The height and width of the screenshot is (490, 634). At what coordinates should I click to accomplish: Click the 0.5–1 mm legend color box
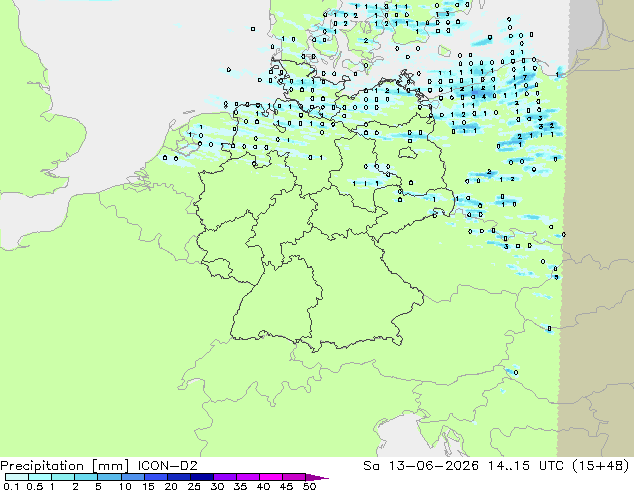pyautogui.click(x=40, y=477)
